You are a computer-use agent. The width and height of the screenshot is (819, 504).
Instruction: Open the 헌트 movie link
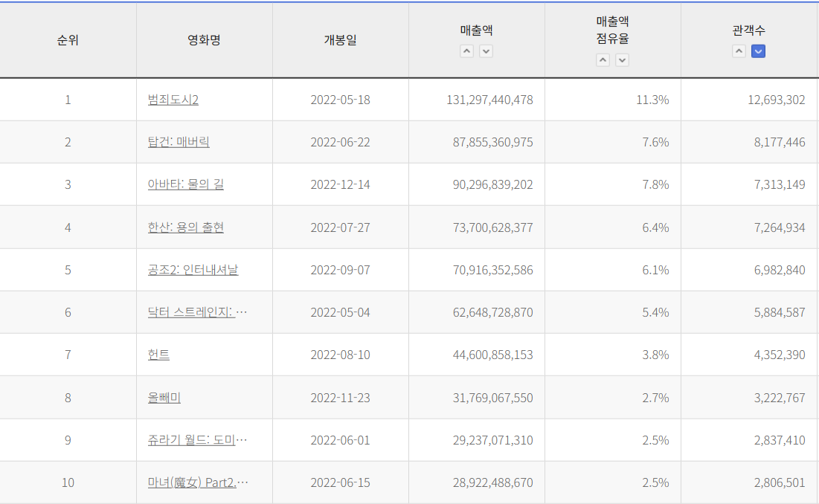[158, 355]
